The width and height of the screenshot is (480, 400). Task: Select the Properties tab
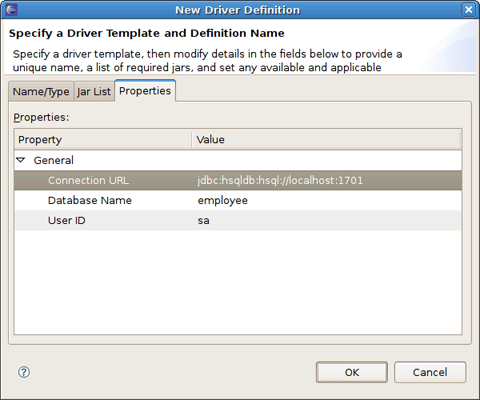pyautogui.click(x=145, y=91)
